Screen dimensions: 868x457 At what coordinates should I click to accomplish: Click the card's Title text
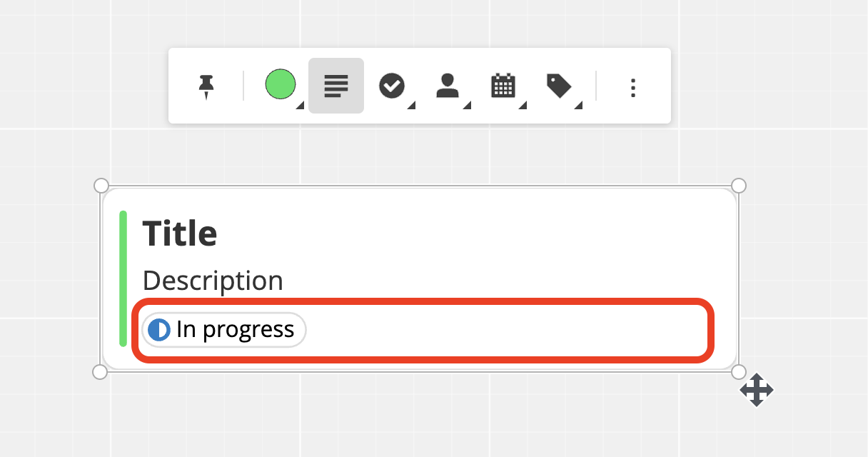[180, 233]
